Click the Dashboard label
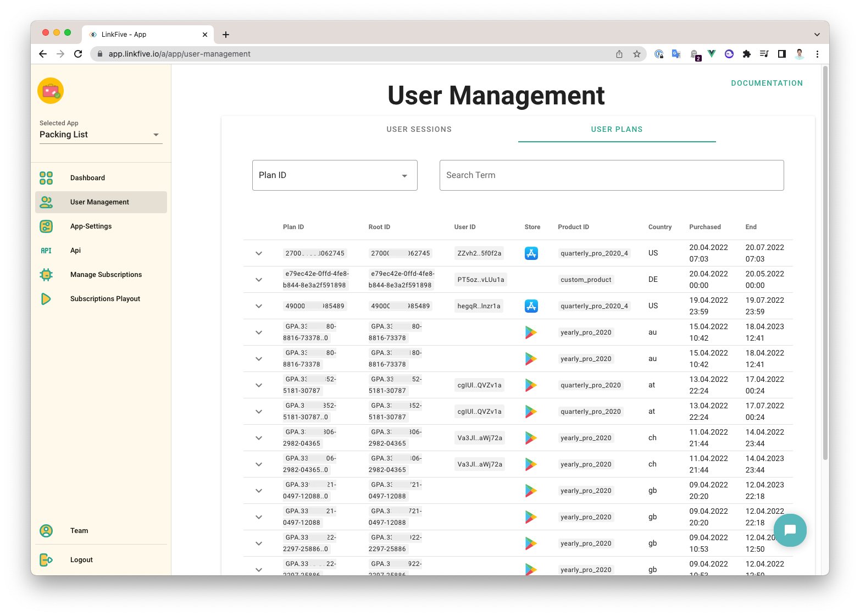 [87, 178]
